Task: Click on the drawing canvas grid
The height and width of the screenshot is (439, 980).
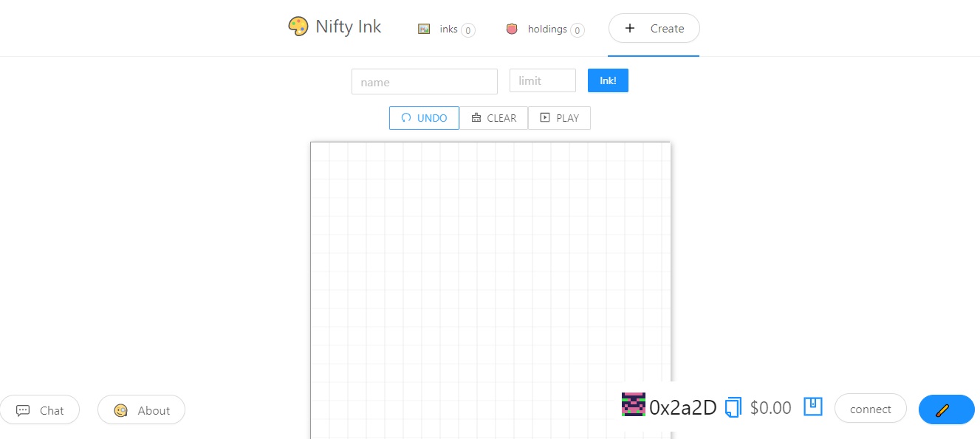Action: point(490,290)
